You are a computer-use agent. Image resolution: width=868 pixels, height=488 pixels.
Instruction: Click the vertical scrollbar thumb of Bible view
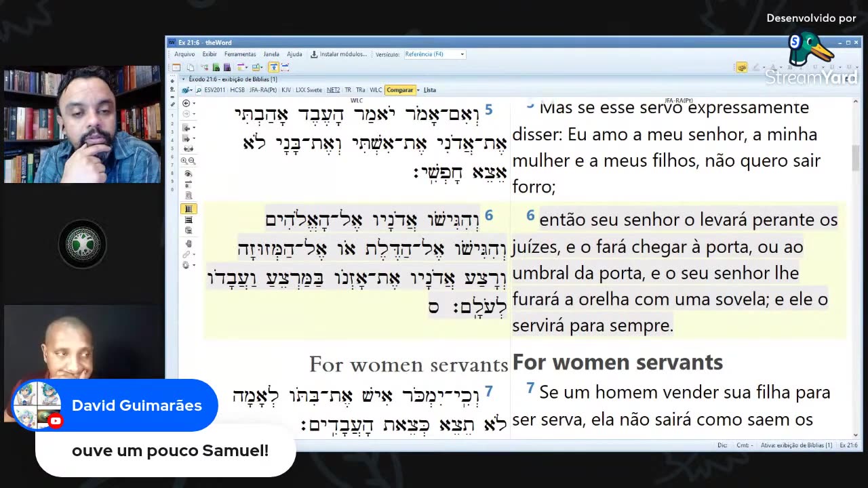[x=855, y=158]
